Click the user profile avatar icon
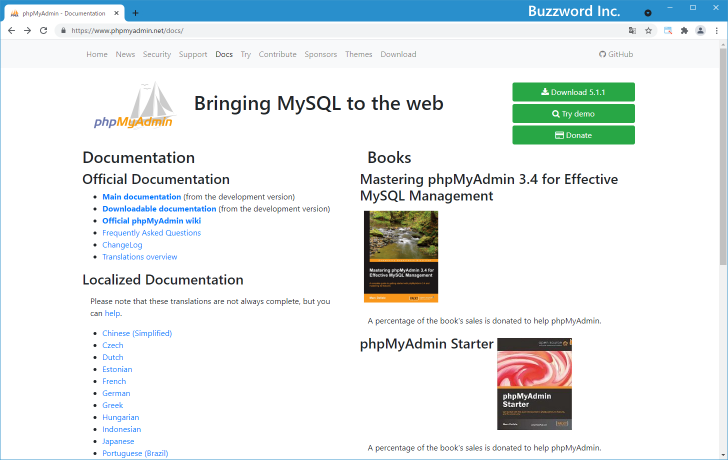 (x=700, y=31)
